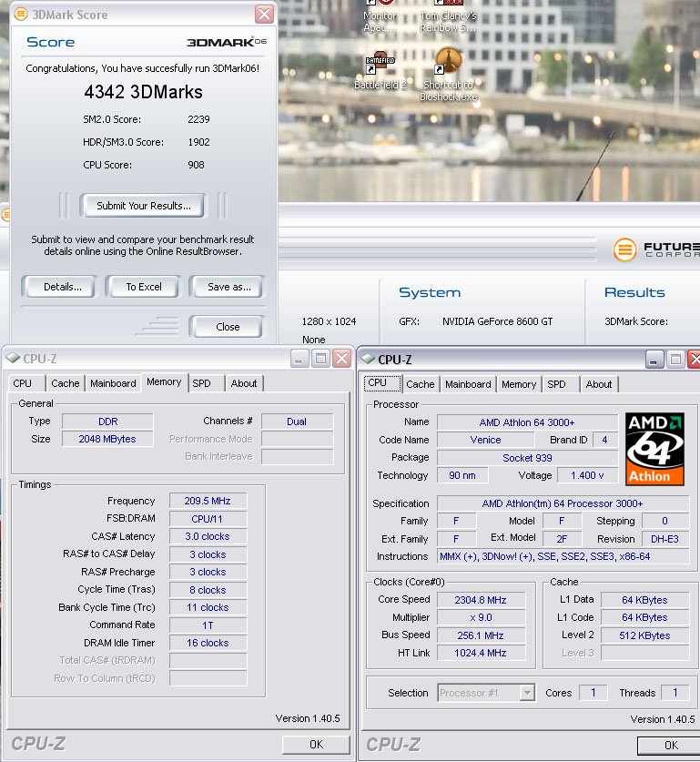
Task: Click NVIDIA GeForce 8600 GT text
Action: click(x=497, y=321)
